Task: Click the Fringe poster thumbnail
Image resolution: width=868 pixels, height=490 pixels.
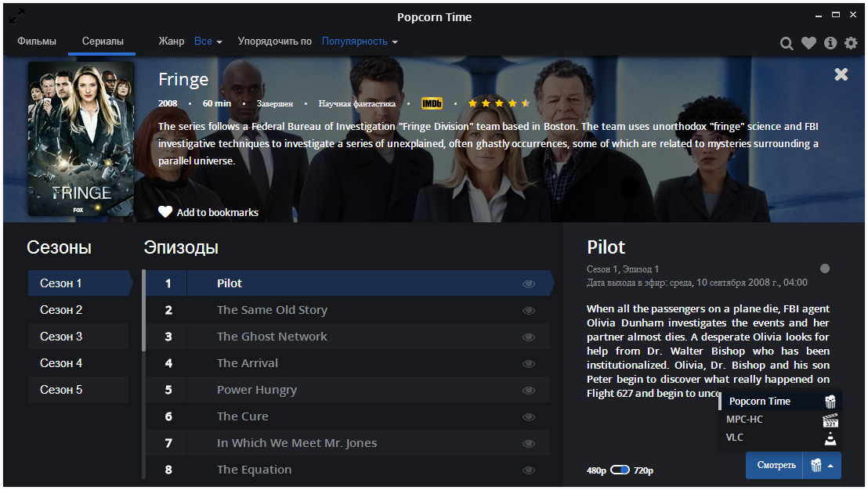Action: click(81, 139)
